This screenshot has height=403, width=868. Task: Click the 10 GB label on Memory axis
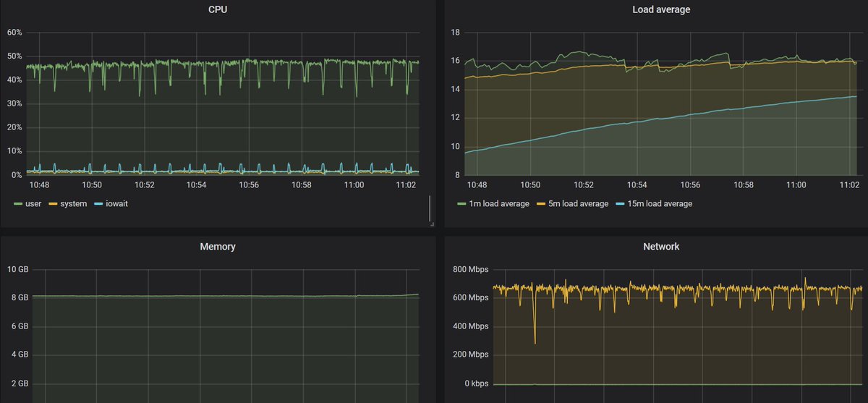point(17,270)
